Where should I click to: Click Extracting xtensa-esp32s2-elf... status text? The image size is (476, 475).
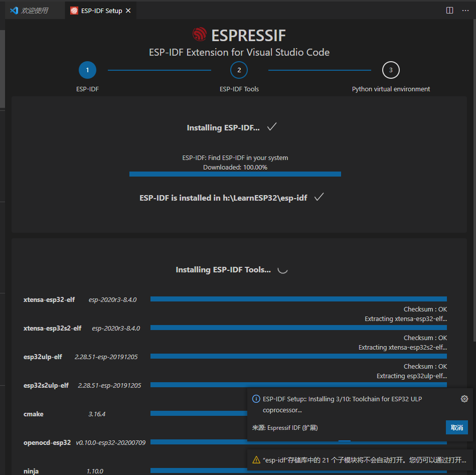tap(403, 347)
